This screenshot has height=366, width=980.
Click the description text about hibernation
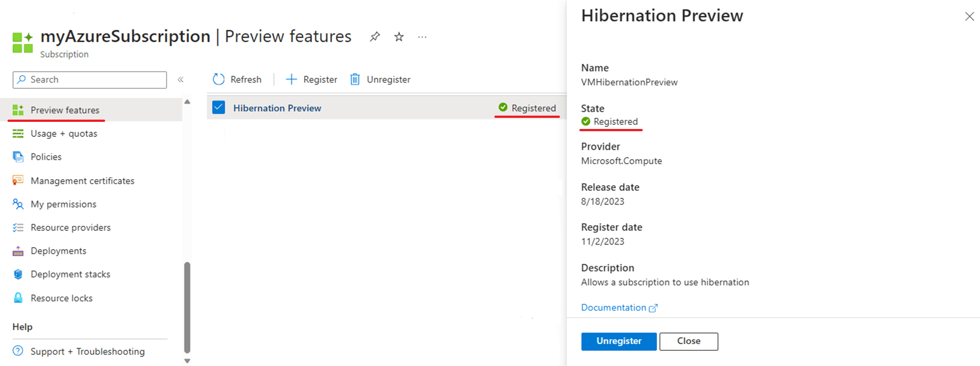click(665, 282)
